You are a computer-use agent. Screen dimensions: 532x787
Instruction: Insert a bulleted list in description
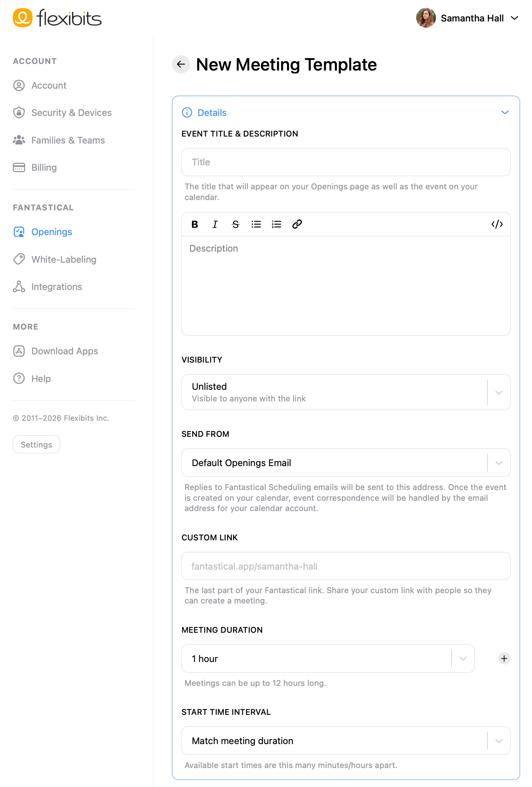point(256,224)
